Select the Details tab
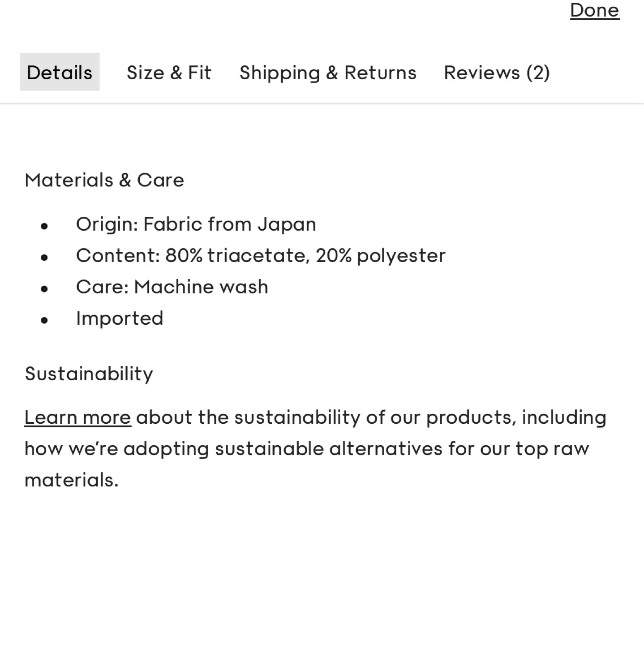This screenshot has height=645, width=644. pos(60,73)
